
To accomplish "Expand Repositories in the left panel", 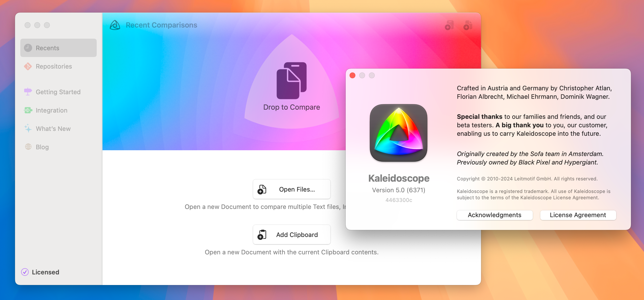I will (x=54, y=66).
